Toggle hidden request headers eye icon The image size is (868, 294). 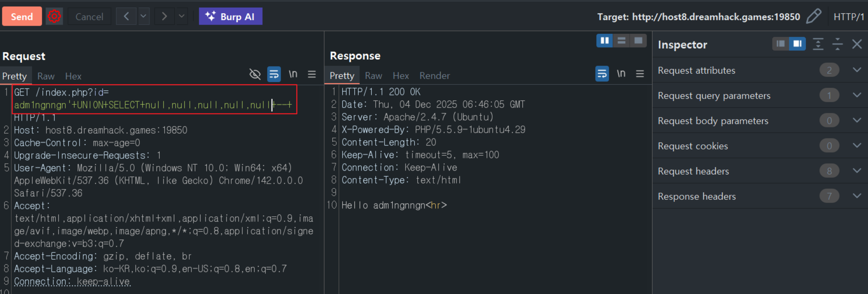point(255,74)
